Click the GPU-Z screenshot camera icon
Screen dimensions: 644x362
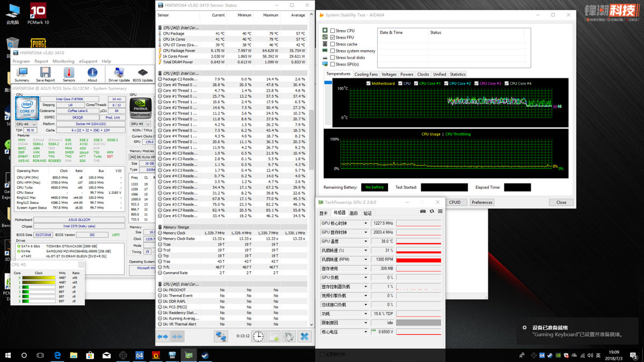click(x=423, y=212)
